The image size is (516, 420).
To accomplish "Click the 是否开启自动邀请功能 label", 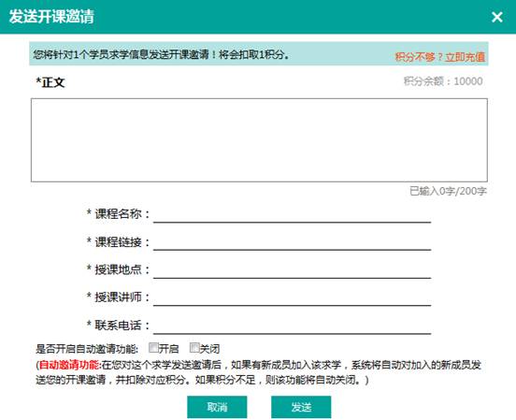I will tap(87, 349).
